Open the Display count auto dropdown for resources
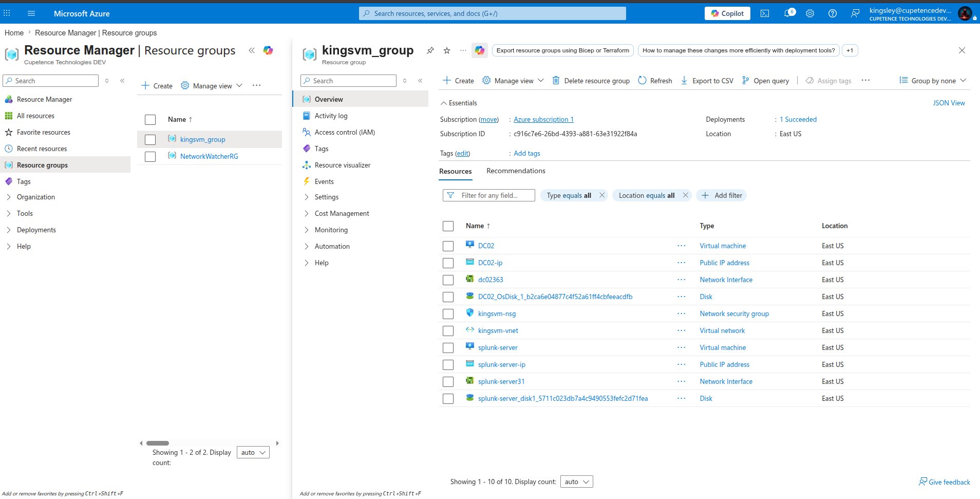This screenshot has height=499, width=980. tap(576, 482)
